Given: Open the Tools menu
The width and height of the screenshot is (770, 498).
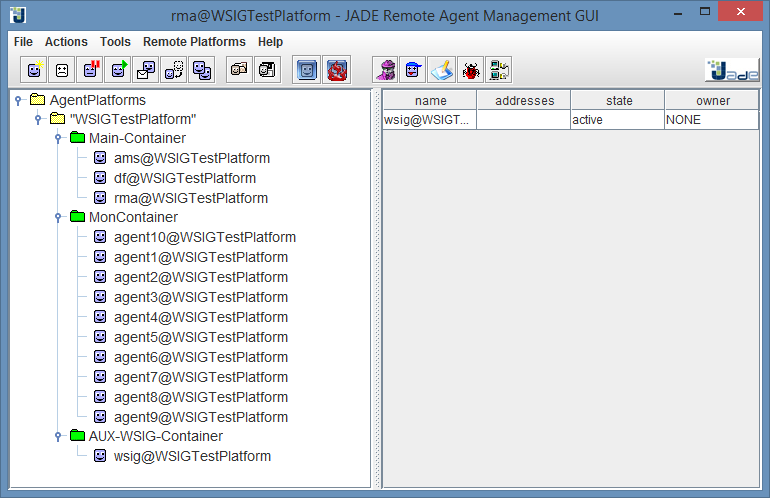Looking at the screenshot, I should coord(115,42).
